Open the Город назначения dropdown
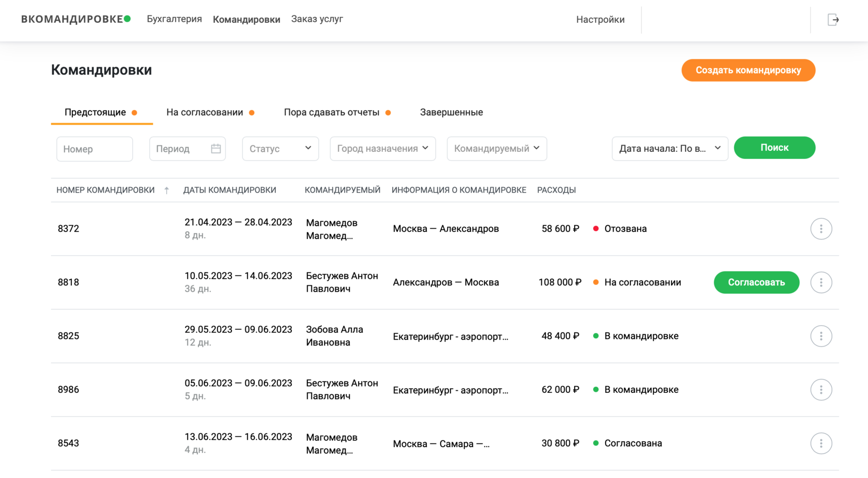The height and width of the screenshot is (478, 868). (383, 149)
